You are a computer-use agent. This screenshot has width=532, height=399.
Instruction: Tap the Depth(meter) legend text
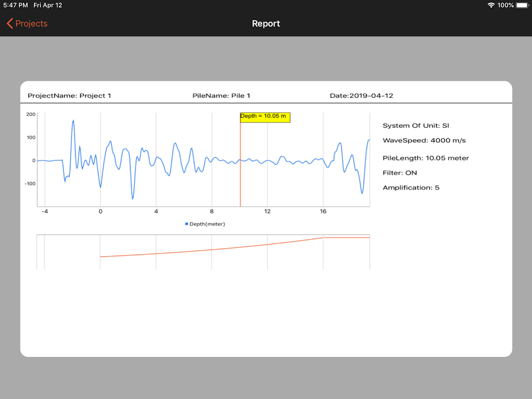click(207, 224)
